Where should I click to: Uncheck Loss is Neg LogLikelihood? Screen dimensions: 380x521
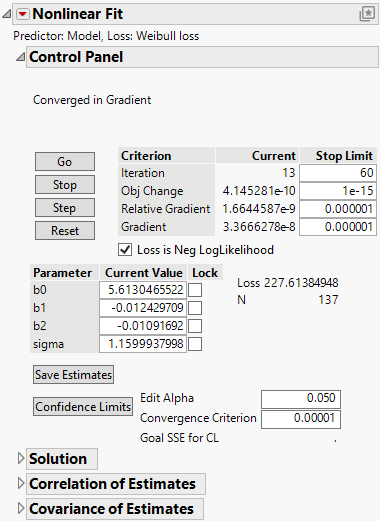[125, 250]
